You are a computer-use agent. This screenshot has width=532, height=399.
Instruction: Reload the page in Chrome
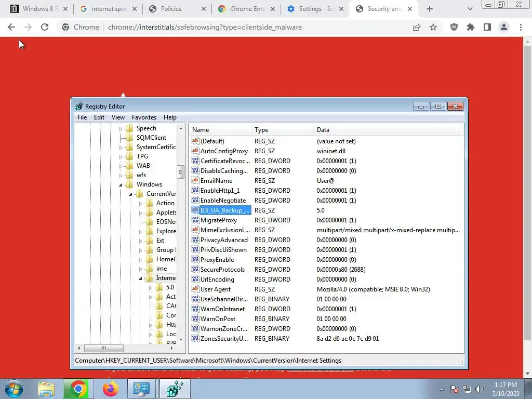tap(45, 27)
